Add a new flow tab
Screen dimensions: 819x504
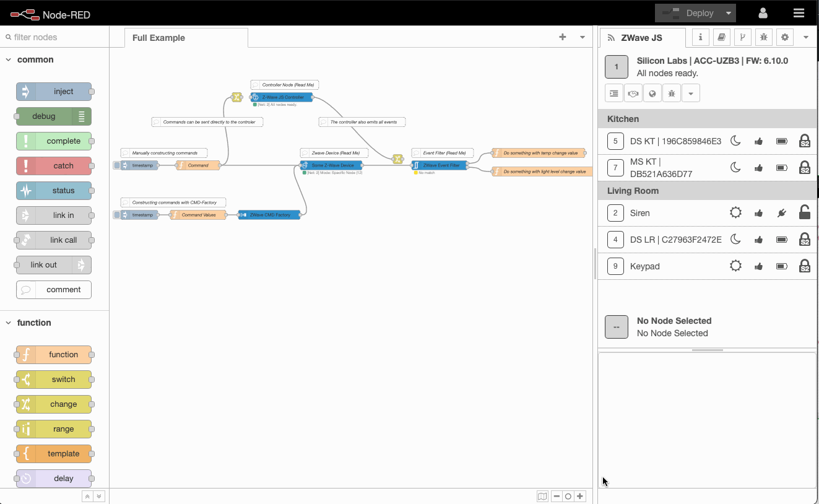pos(562,37)
